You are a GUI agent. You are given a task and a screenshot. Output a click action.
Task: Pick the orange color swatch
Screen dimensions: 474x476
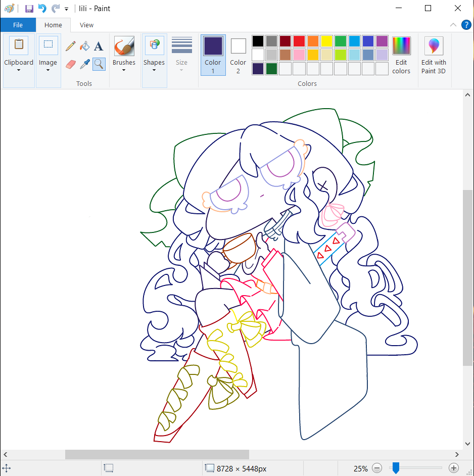point(313,41)
